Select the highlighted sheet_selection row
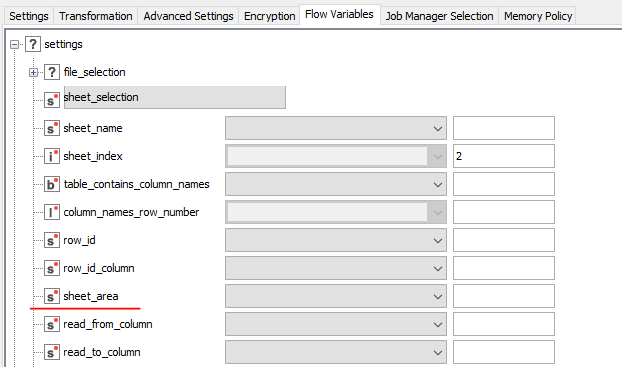This screenshot has width=622, height=367. [175, 97]
